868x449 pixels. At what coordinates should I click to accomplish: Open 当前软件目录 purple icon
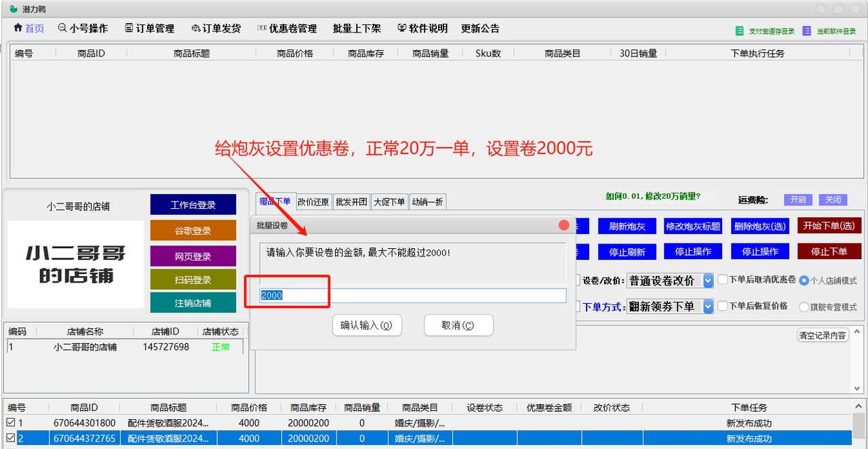806,31
